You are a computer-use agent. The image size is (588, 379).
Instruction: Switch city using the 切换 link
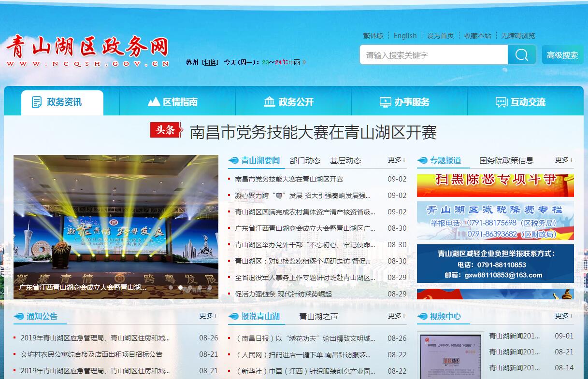point(210,62)
